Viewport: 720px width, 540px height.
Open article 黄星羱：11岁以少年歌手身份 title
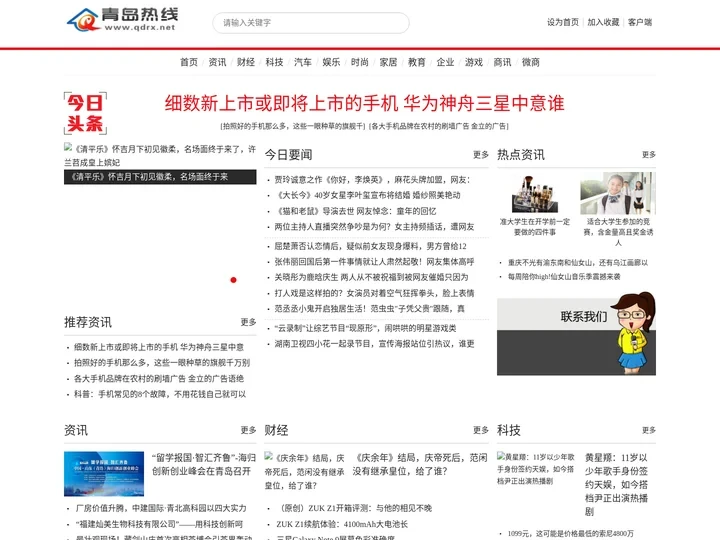click(x=616, y=484)
